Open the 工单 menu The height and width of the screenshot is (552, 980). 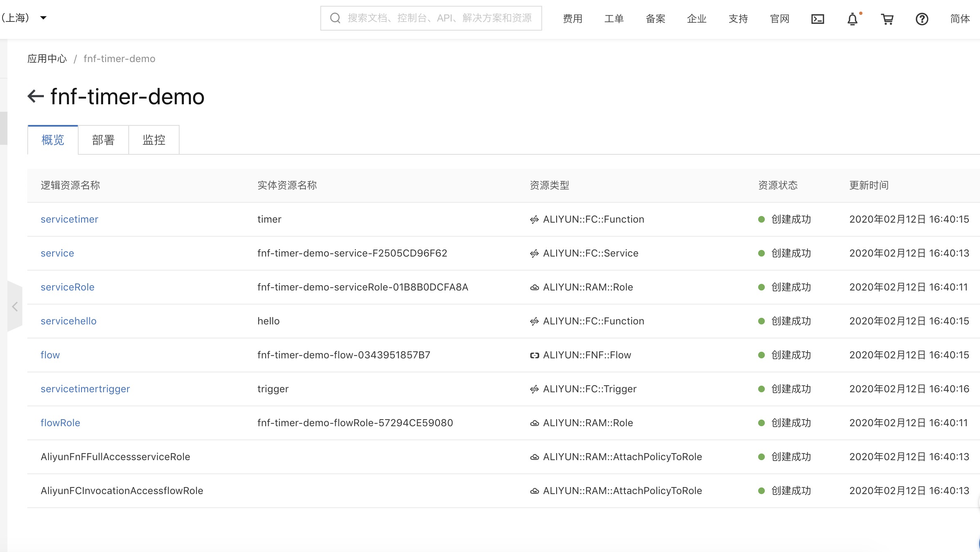point(614,19)
